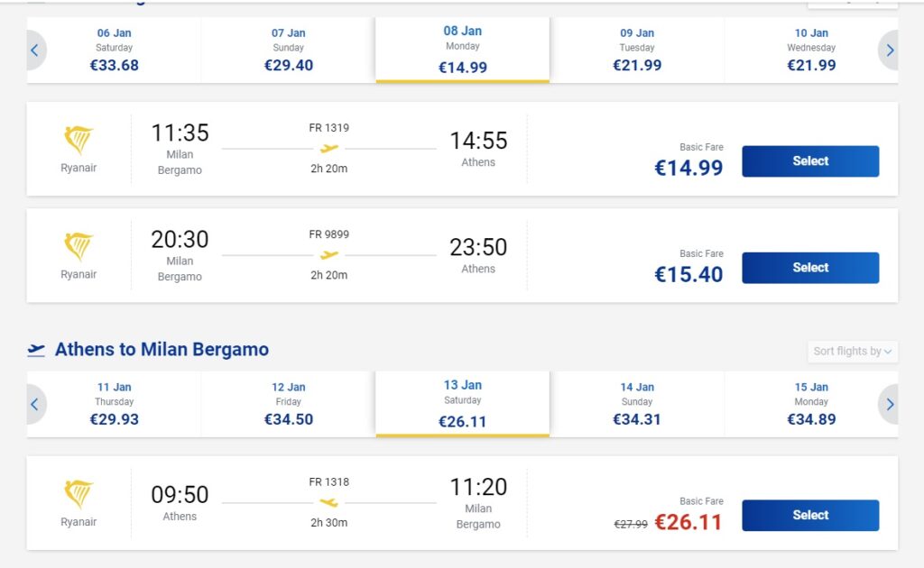
Task: Select the €26.11 Athens return flight
Action: (809, 516)
